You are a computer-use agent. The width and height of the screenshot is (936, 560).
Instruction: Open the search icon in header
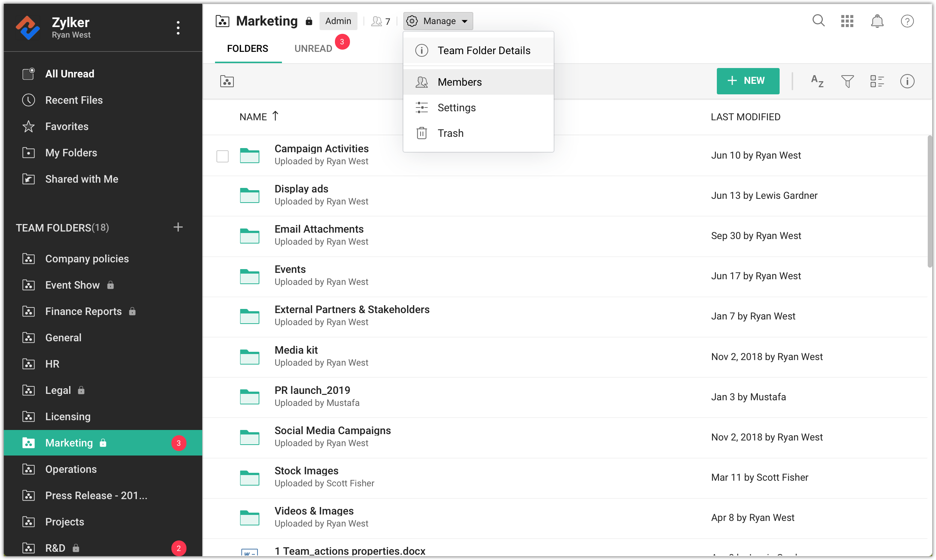(x=818, y=21)
